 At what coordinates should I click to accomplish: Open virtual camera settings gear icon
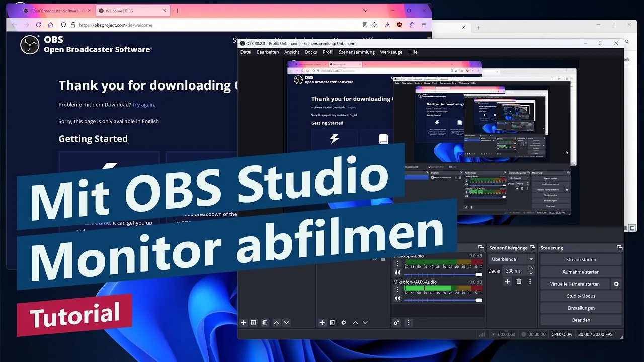(x=616, y=284)
